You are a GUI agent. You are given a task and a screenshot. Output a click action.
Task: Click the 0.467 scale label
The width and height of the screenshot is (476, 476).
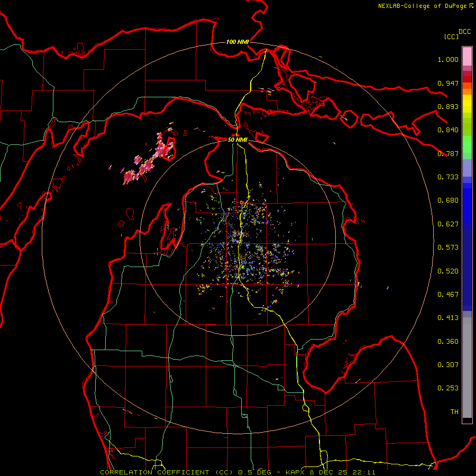coord(448,295)
